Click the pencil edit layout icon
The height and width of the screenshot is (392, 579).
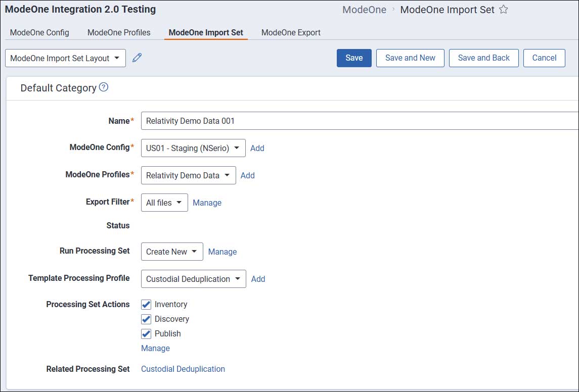(x=137, y=58)
